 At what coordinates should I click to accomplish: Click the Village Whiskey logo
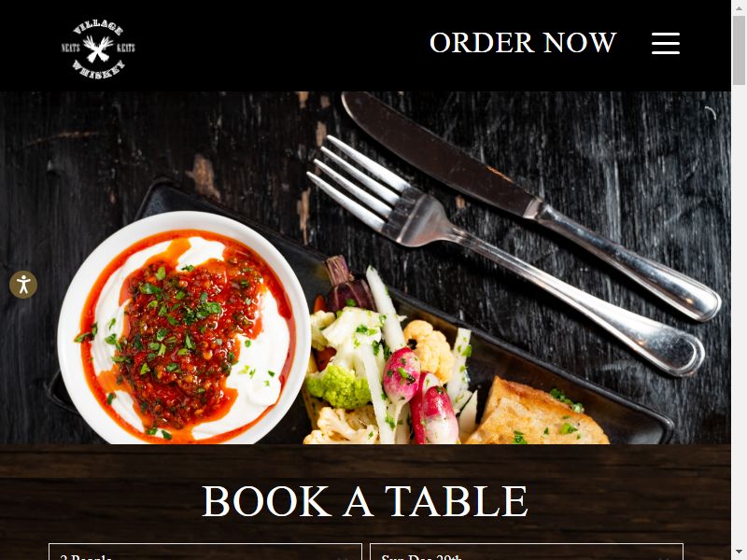click(x=98, y=49)
